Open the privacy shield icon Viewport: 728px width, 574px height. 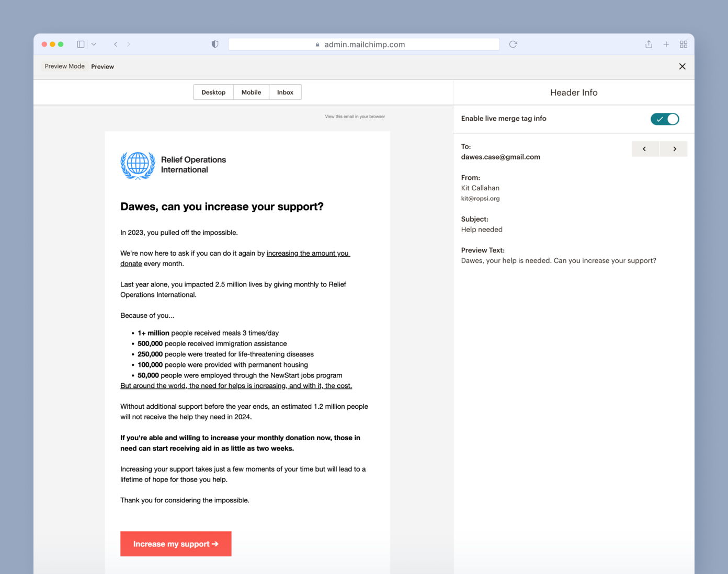(214, 44)
